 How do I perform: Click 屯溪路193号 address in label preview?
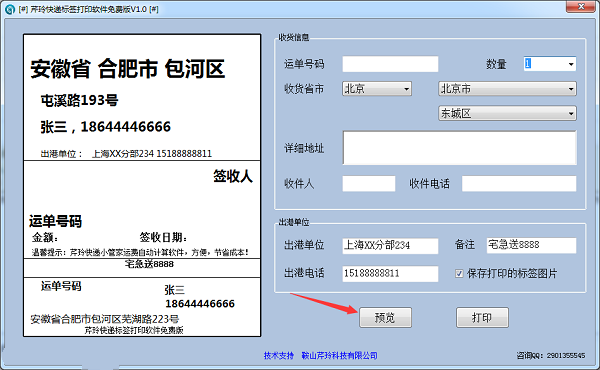(79, 101)
